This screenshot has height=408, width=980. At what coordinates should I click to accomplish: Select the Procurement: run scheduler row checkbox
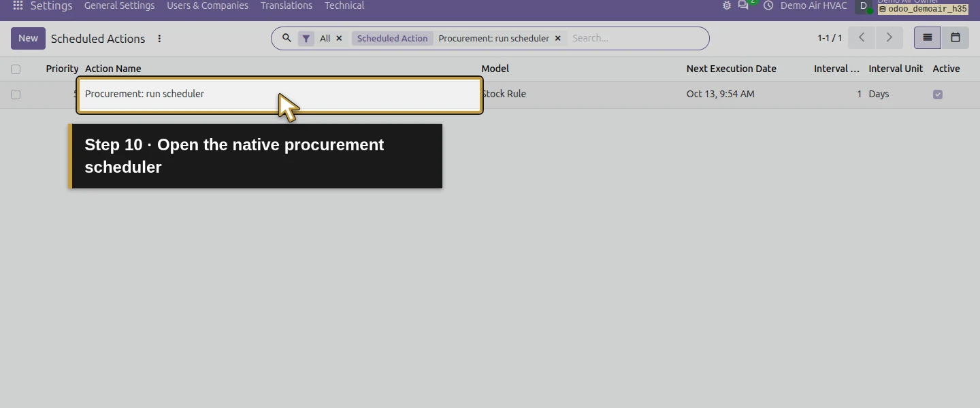click(16, 95)
